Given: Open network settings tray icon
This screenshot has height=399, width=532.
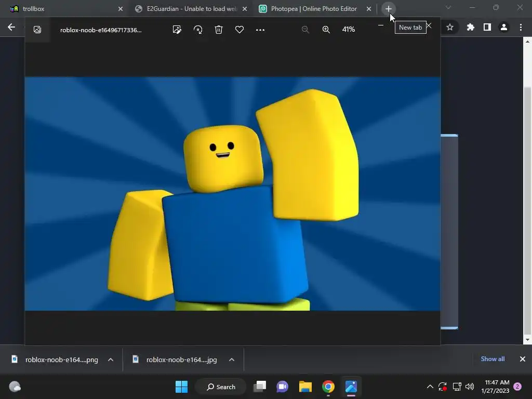Looking at the screenshot, I should 457,387.
